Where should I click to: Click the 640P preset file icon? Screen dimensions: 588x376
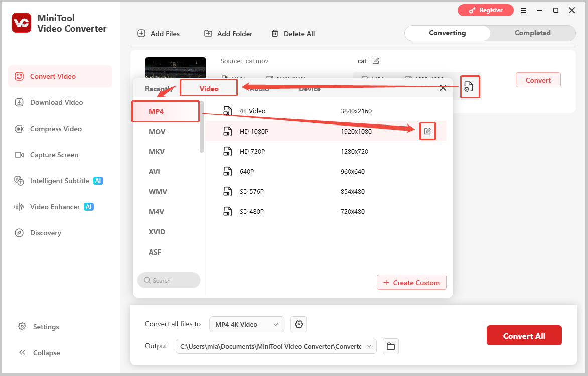[228, 171]
